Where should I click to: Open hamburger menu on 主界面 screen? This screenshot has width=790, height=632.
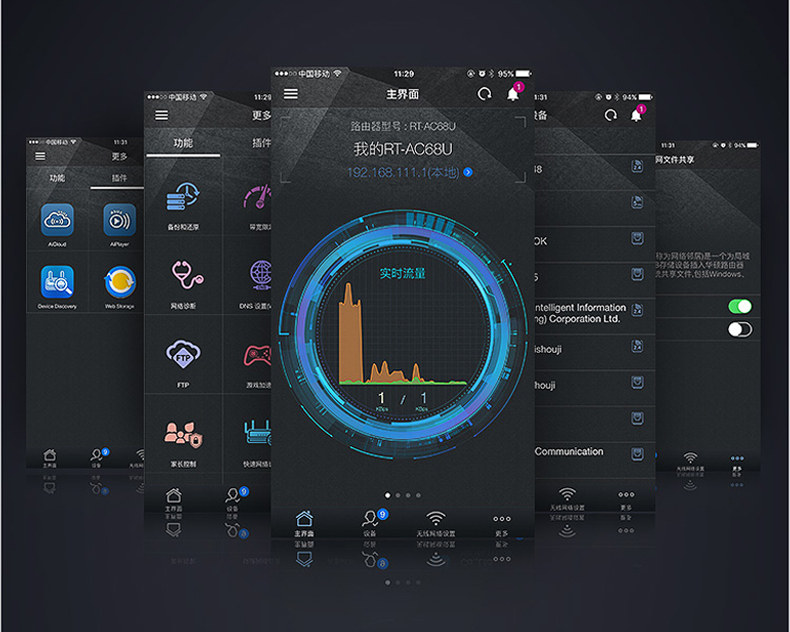(291, 94)
